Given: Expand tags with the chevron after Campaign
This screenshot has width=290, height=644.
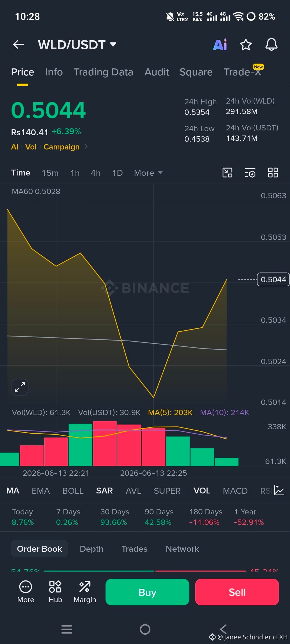Looking at the screenshot, I should 86,147.
